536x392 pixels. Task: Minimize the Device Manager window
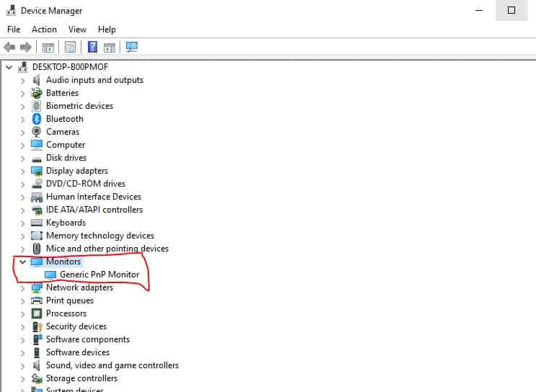point(479,10)
